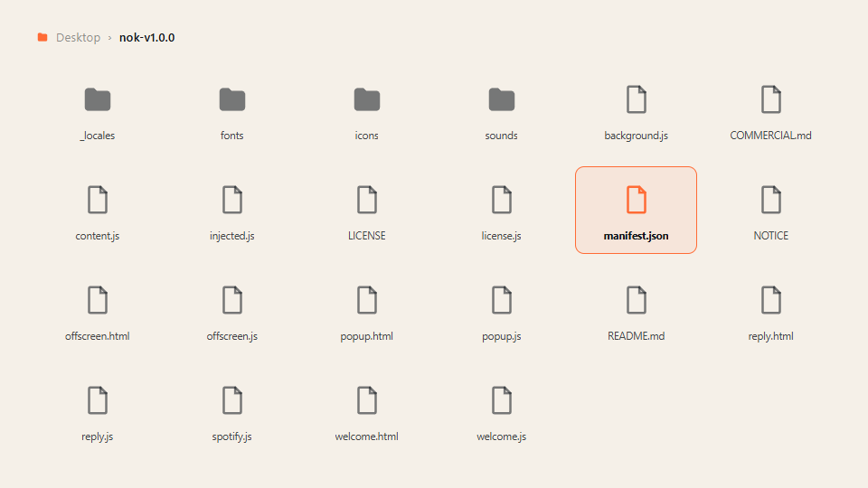868x488 pixels.
Task: Click the "manifest.json" file name
Action: 636,236
